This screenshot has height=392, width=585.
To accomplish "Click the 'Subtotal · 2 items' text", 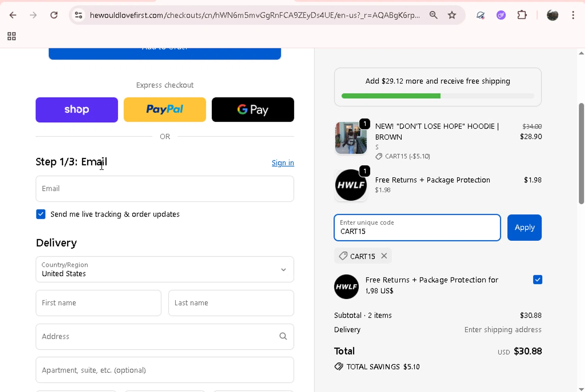I will [x=363, y=315].
